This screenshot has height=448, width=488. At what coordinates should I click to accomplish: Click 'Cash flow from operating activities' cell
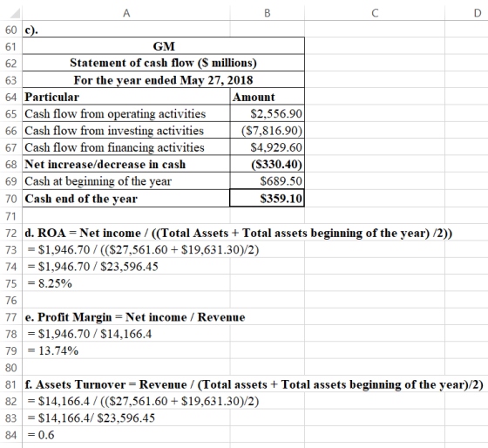pyautogui.click(x=126, y=113)
